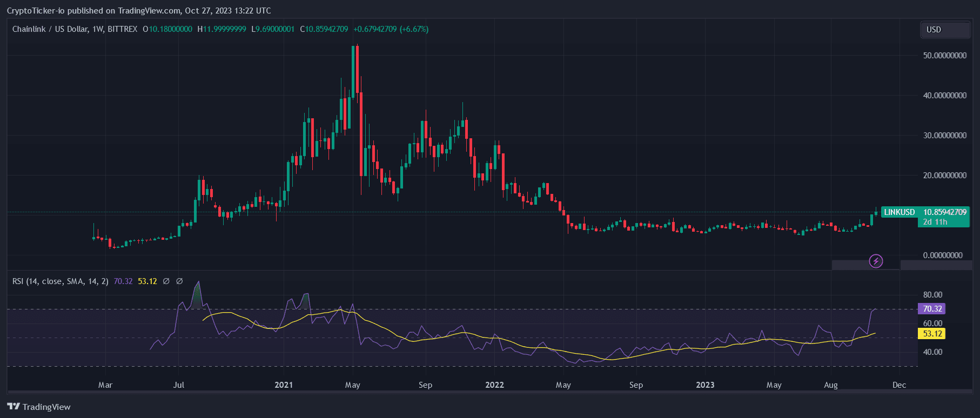Click the yellow 53.12 value in the RSI legend
This screenshot has width=980, height=418.
pos(147,281)
